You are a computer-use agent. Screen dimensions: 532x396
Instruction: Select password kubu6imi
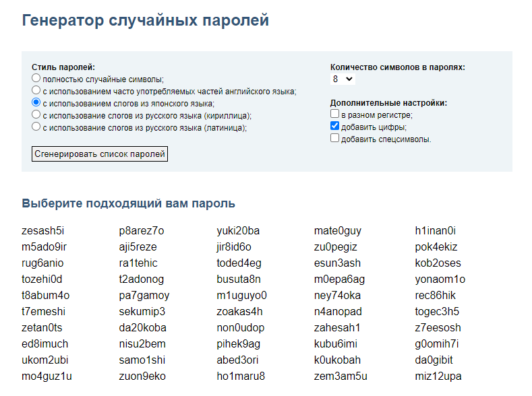[x=336, y=344]
